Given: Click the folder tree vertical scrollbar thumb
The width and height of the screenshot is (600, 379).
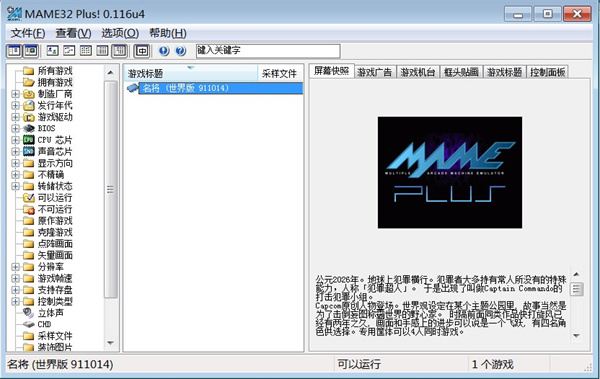Looking at the screenshot, I should pyautogui.click(x=111, y=189).
